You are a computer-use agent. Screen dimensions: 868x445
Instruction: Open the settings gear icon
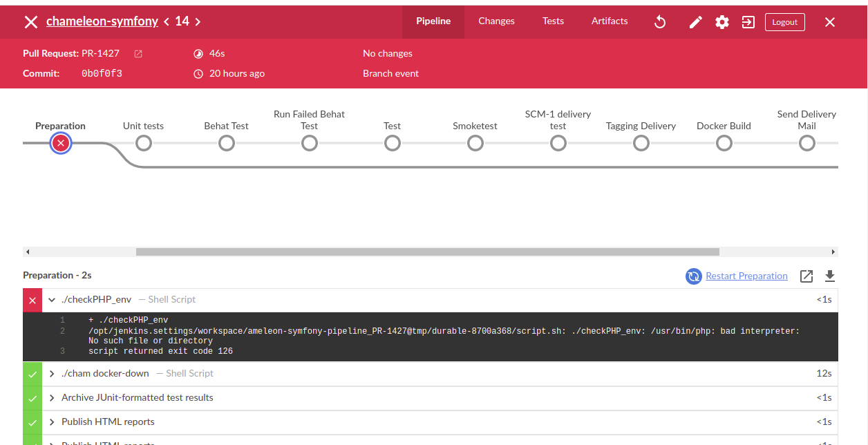(x=722, y=22)
